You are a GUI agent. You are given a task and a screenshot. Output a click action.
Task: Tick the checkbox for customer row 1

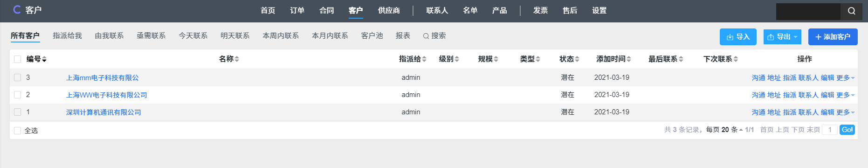[18, 112]
